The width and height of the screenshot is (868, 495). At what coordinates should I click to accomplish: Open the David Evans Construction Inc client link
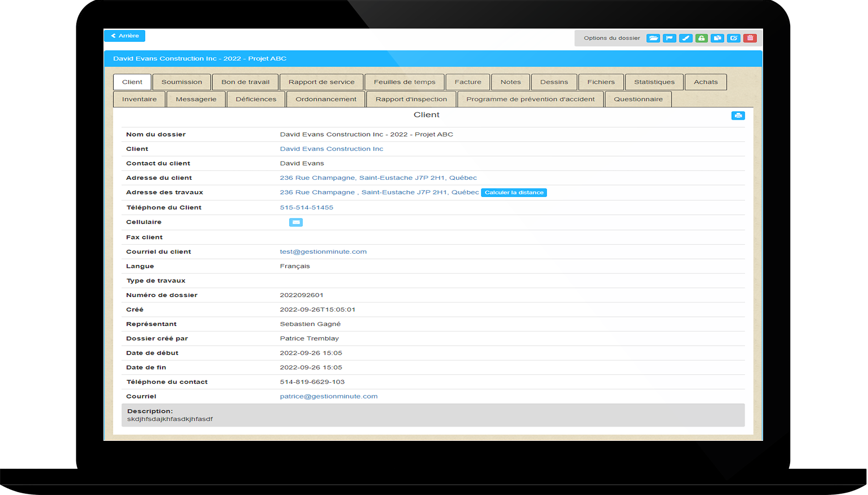tap(332, 149)
